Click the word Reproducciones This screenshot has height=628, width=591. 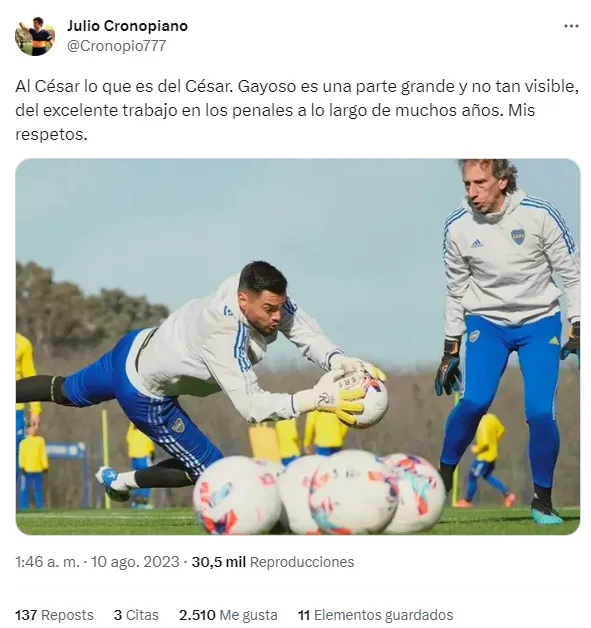(x=302, y=562)
